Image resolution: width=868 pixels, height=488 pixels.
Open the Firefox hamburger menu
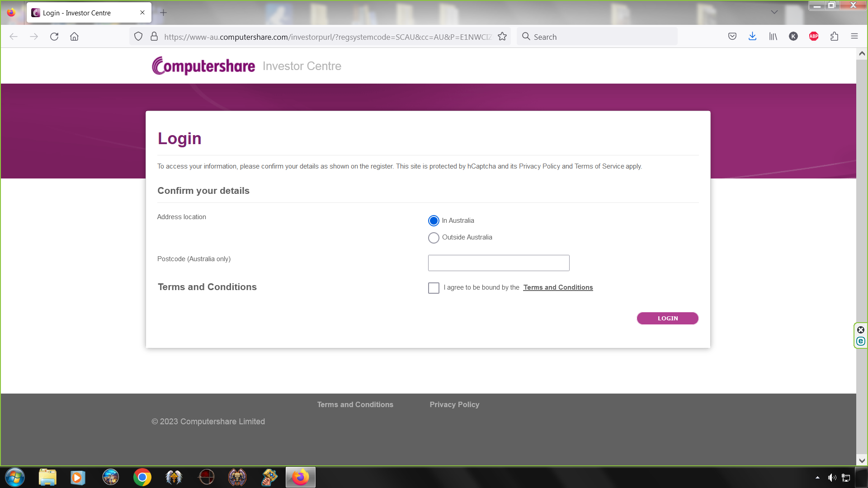(854, 37)
